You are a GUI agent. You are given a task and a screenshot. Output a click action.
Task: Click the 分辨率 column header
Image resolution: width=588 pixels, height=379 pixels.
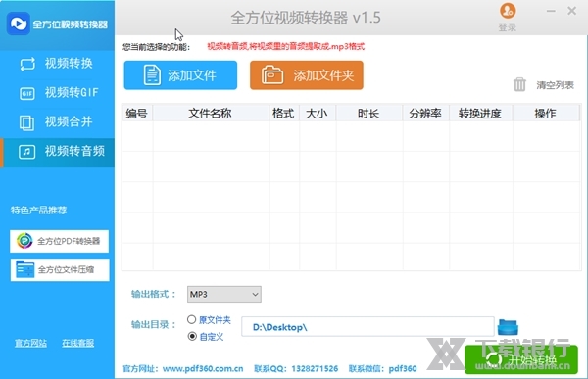[425, 114]
